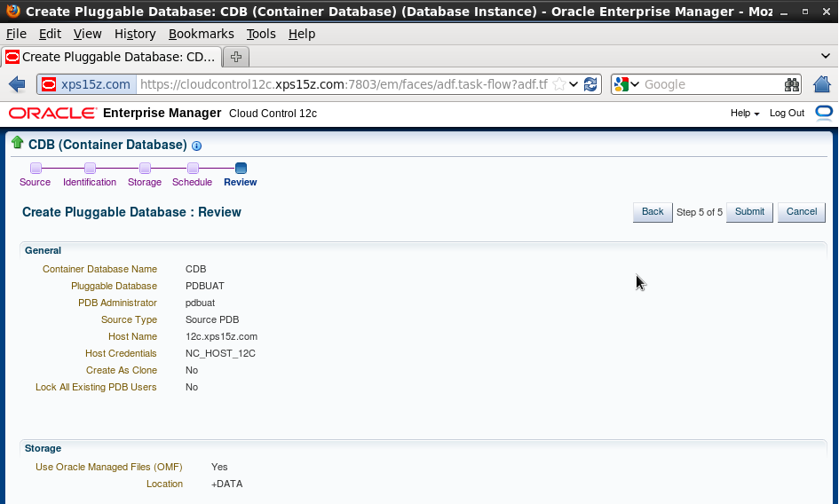Screen dimensions: 839x504
Task: Click the Firefox icon in the title bar
Action: pyautogui.click(x=12, y=11)
